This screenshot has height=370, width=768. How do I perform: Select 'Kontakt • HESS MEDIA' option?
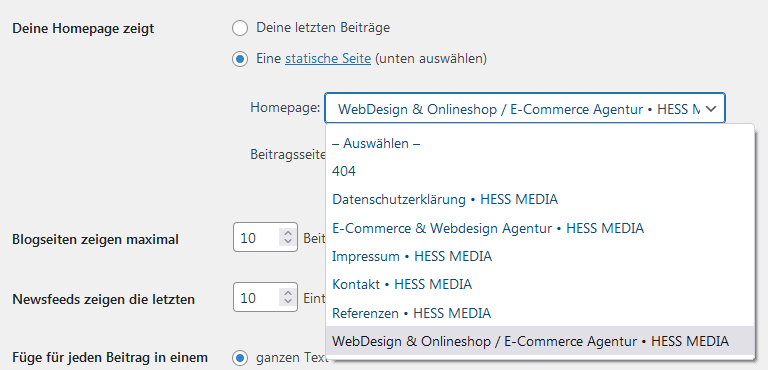540,284
